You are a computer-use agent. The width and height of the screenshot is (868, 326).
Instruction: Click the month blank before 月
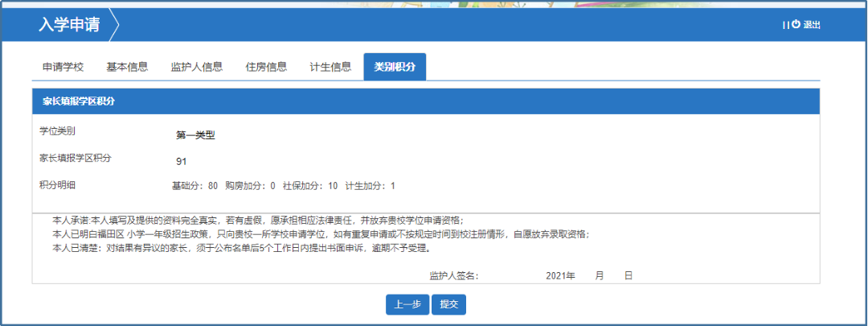pyautogui.click(x=585, y=275)
